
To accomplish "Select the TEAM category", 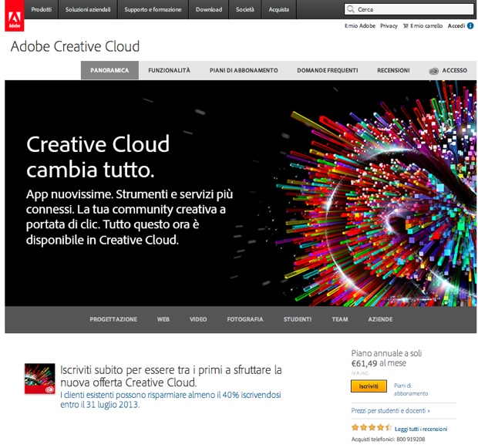I will (339, 319).
